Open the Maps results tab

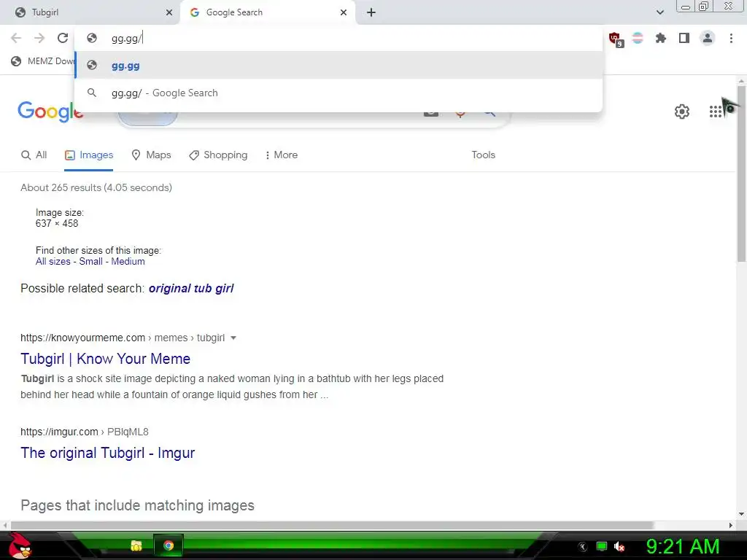pos(151,155)
